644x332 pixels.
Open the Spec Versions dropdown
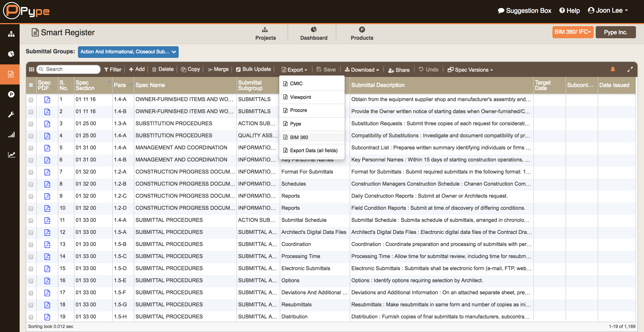tap(470, 70)
